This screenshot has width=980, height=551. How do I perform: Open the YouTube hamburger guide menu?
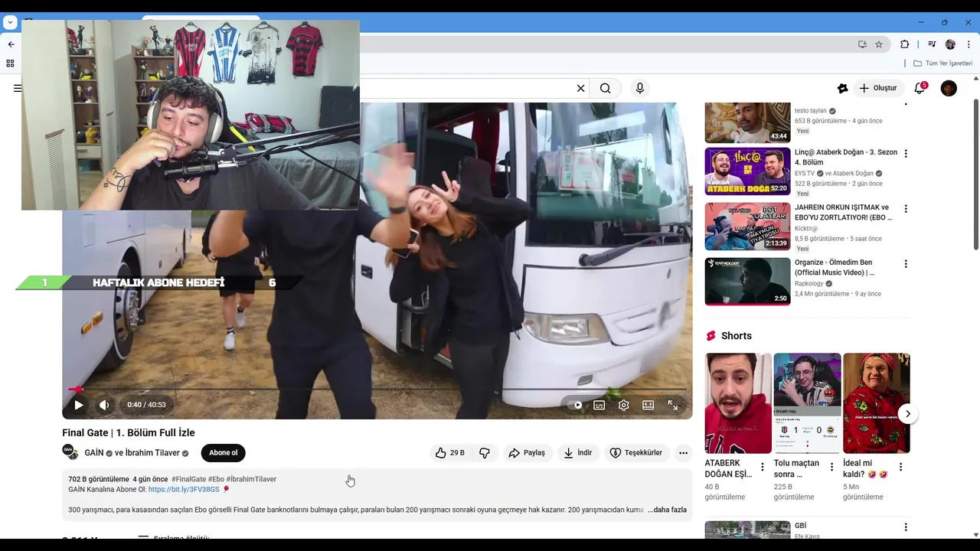tap(17, 88)
